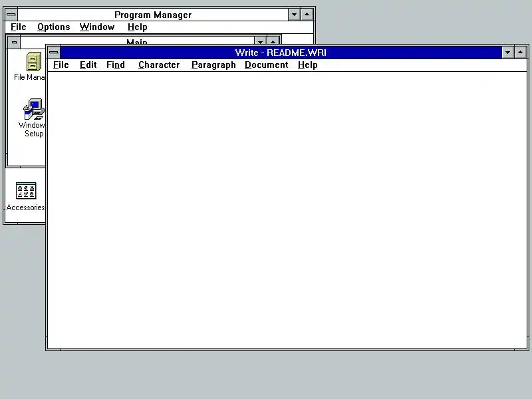Select the Accessories label text
This screenshot has width=532, height=399.
(26, 207)
